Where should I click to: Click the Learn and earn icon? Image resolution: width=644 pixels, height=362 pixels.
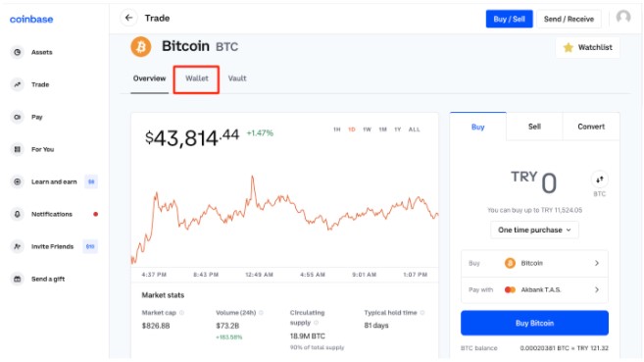click(18, 181)
